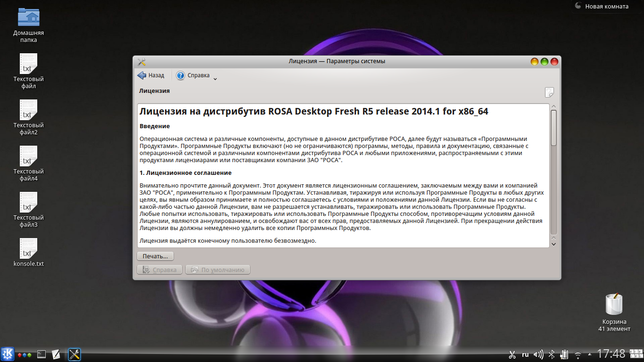Screen dimensions: 644x362
Task: Open the Wi-Fi network tray icon
Action: coord(578,354)
